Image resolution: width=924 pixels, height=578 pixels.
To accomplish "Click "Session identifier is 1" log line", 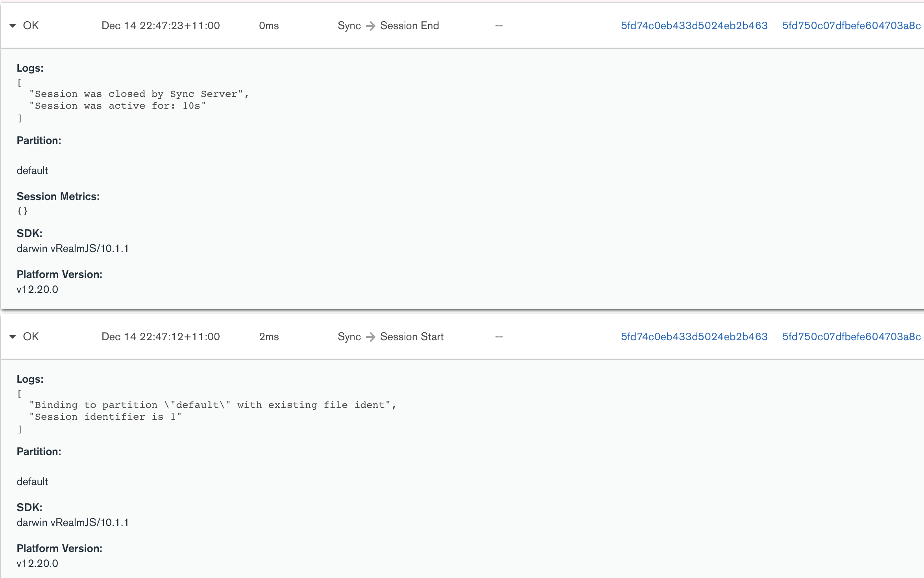I will pyautogui.click(x=105, y=417).
